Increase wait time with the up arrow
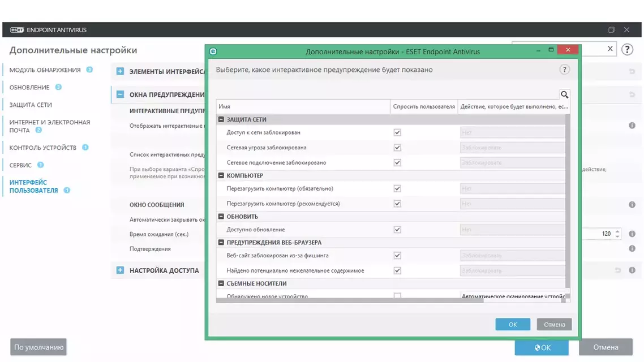The width and height of the screenshot is (644, 362). (617, 231)
